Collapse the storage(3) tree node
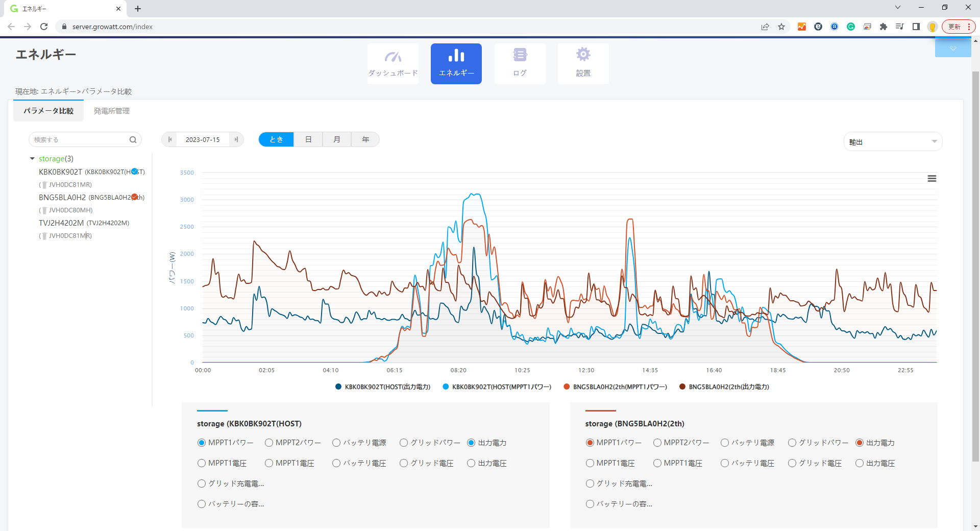Viewport: 980px width, 531px height. (x=32, y=159)
